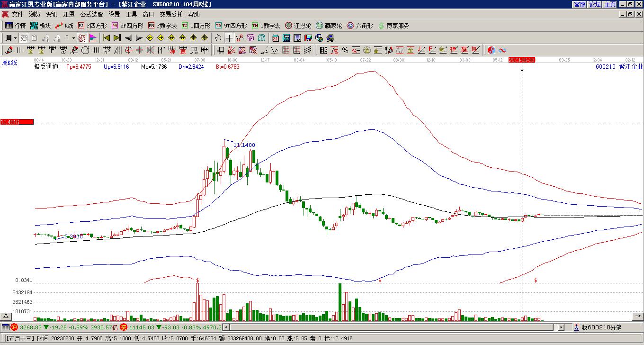Select the red fan lines tool
The image size is (644, 345).
point(232,50)
